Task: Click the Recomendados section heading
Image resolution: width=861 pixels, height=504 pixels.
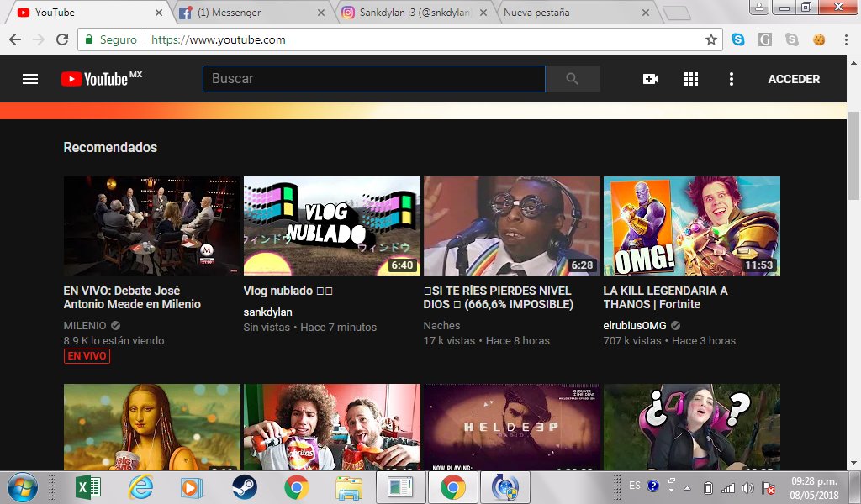Action: (x=110, y=147)
